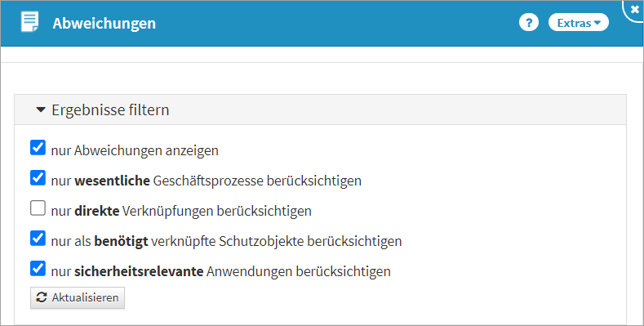Click the circular arrows refresh icon

click(42, 297)
